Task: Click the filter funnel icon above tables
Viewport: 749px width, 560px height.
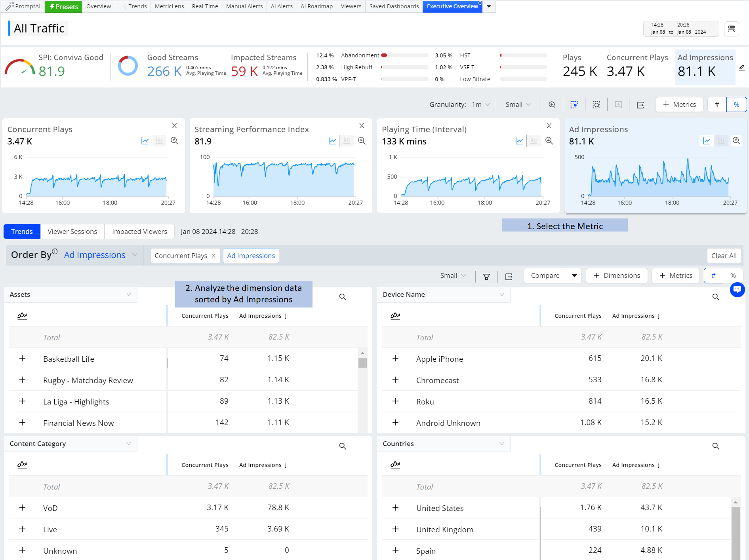Action: tap(486, 277)
